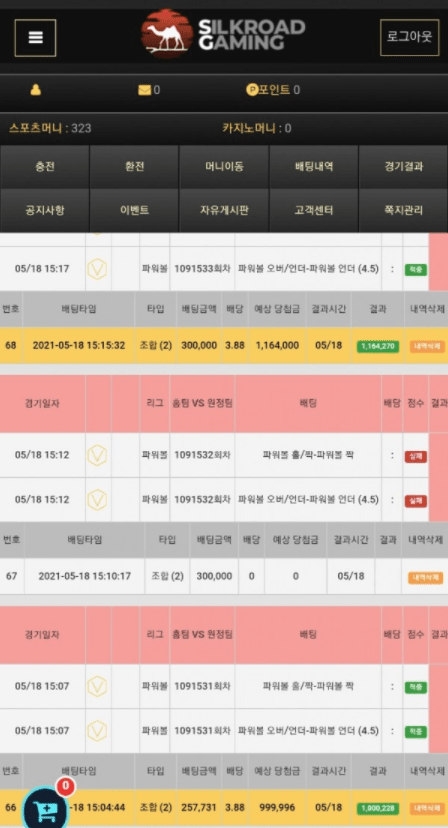The width and height of the screenshot is (448, 828).
Task: Open the hamburger menu
Action: pyautogui.click(x=35, y=38)
